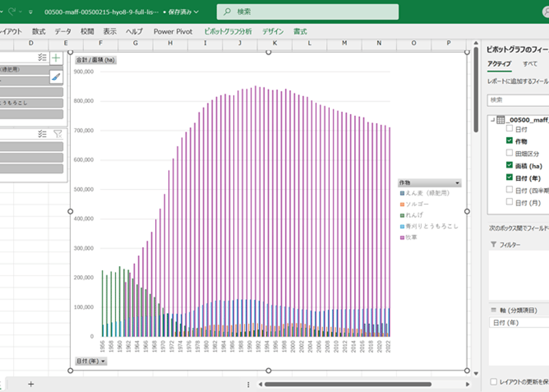Open the 表示 ribbon tab
The height and width of the screenshot is (392, 549).
109,31
